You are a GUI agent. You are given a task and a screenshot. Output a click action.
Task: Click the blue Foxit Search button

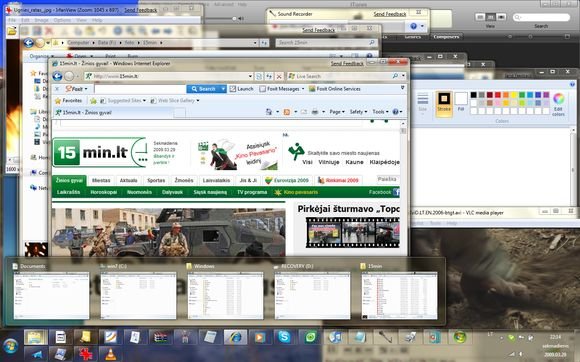point(203,89)
